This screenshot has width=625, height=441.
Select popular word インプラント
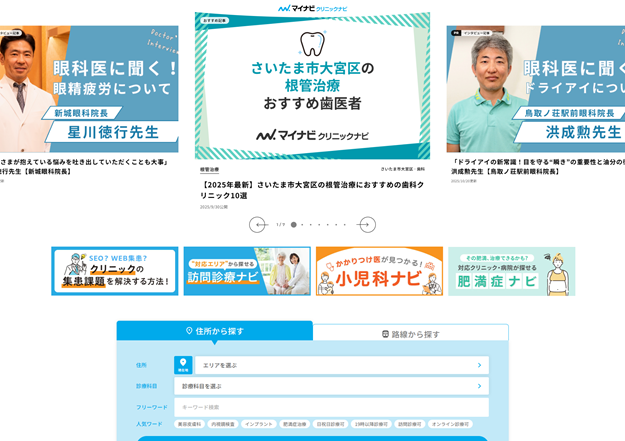tap(258, 424)
